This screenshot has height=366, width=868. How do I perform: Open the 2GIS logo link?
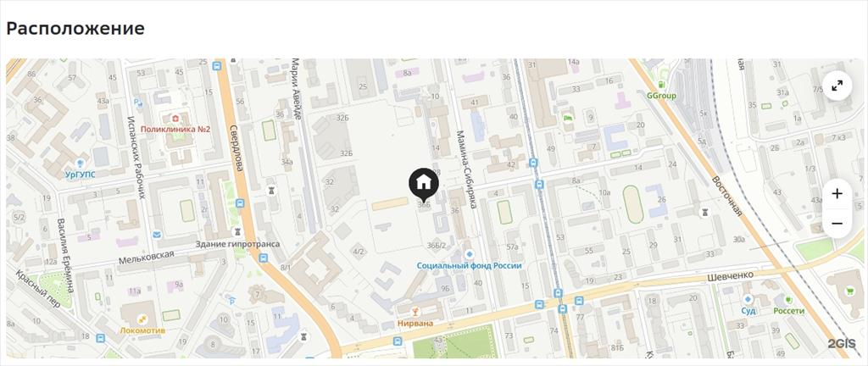click(x=842, y=343)
